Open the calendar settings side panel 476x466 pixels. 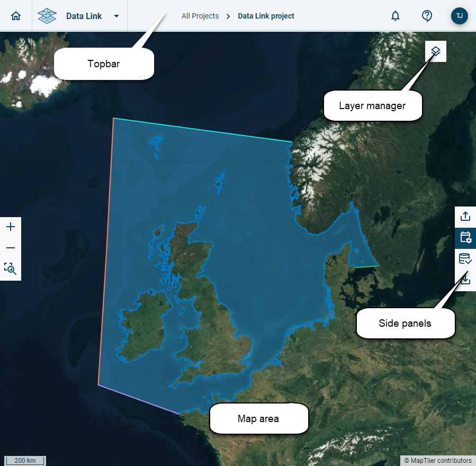[x=465, y=238]
